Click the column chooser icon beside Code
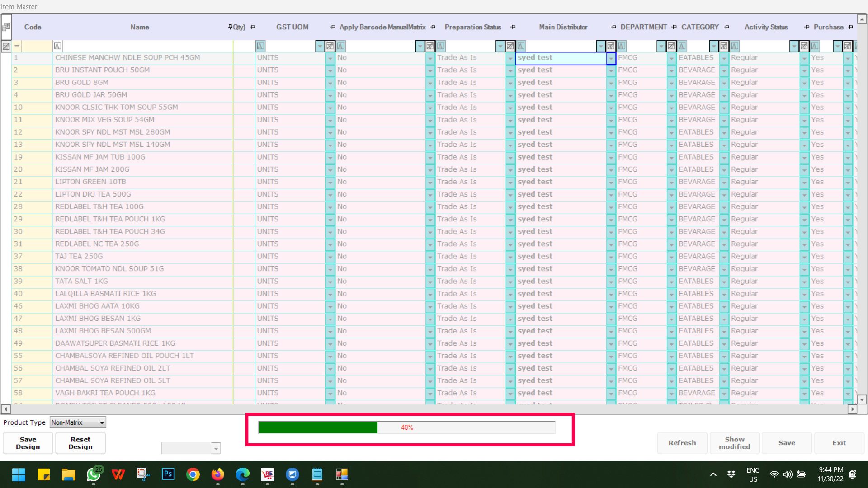The height and width of the screenshot is (488, 868). [x=6, y=27]
